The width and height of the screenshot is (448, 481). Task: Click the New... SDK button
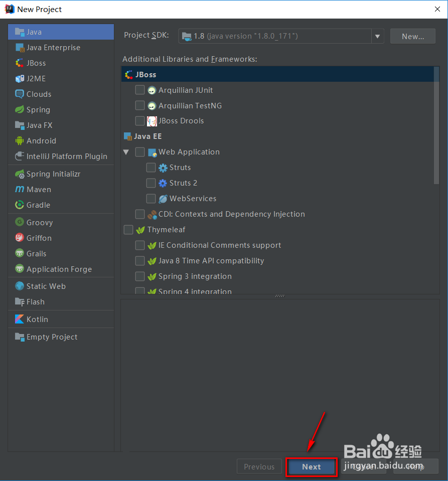(413, 36)
